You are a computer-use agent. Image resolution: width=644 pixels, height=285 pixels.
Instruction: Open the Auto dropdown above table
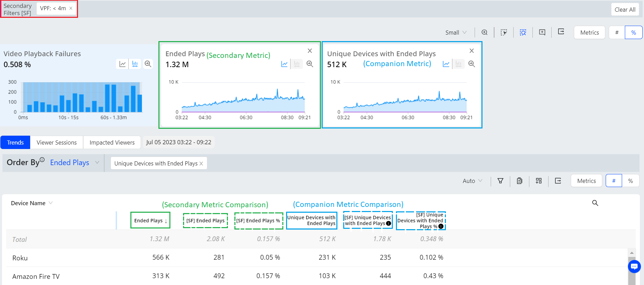point(472,181)
